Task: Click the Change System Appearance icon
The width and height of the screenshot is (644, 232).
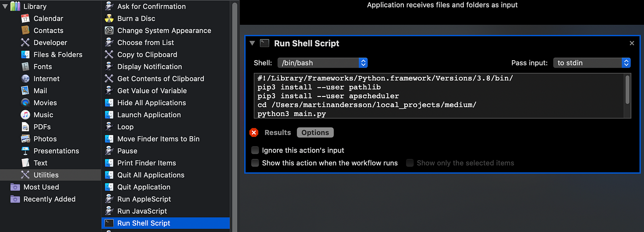Action: (x=109, y=30)
